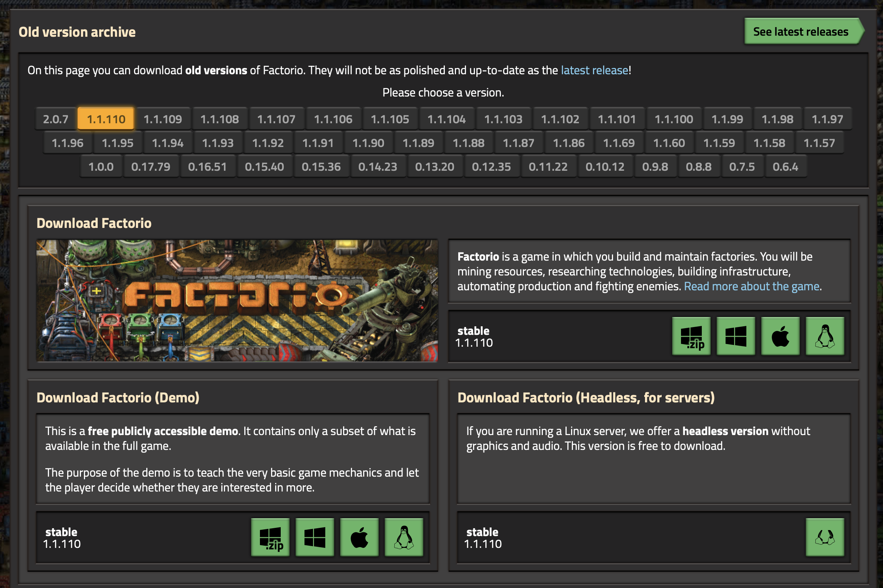Pick version 0.11.22
Image resolution: width=883 pixels, height=588 pixels.
[548, 167]
